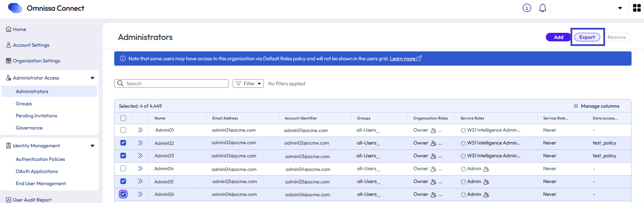Open the Filter dropdown
Viewport: 644px width, 203px height.
click(248, 83)
